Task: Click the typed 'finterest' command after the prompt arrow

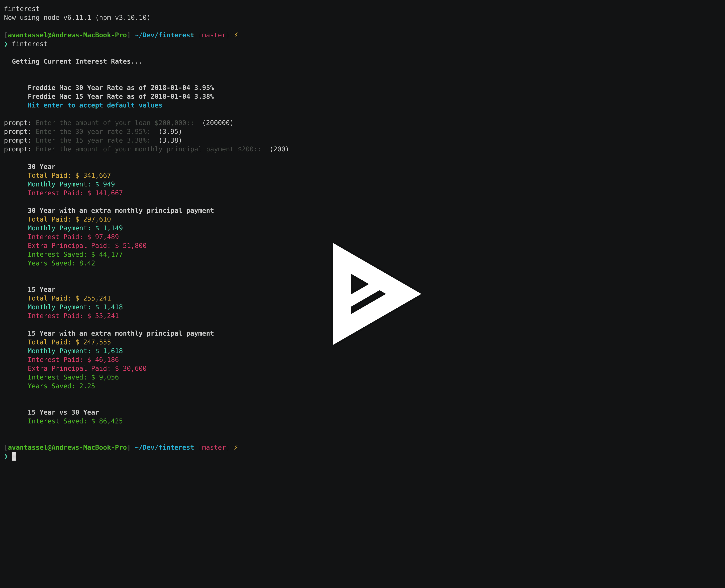Action: click(x=30, y=44)
